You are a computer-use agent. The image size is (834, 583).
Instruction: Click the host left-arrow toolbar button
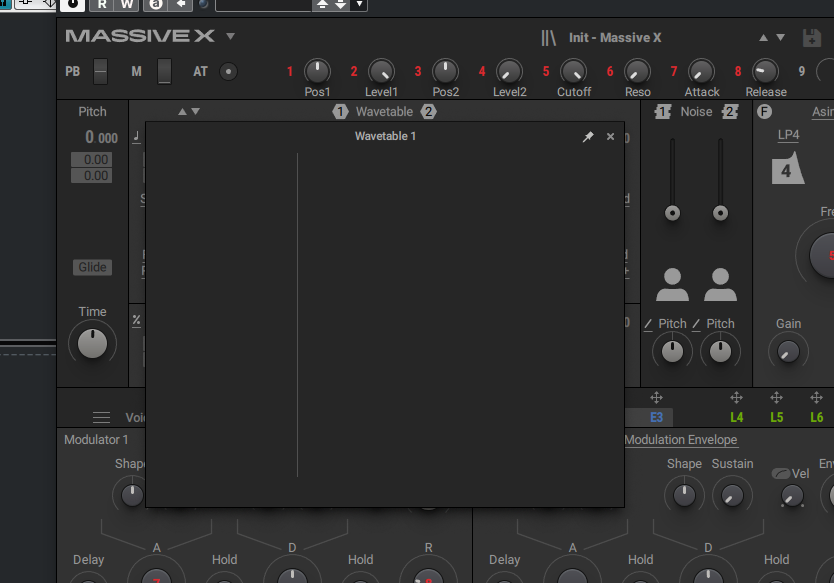(x=181, y=5)
